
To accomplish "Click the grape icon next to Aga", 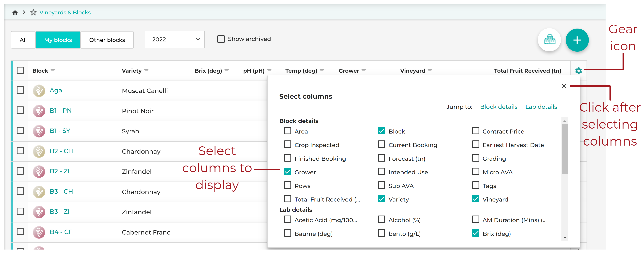I will pos(39,90).
